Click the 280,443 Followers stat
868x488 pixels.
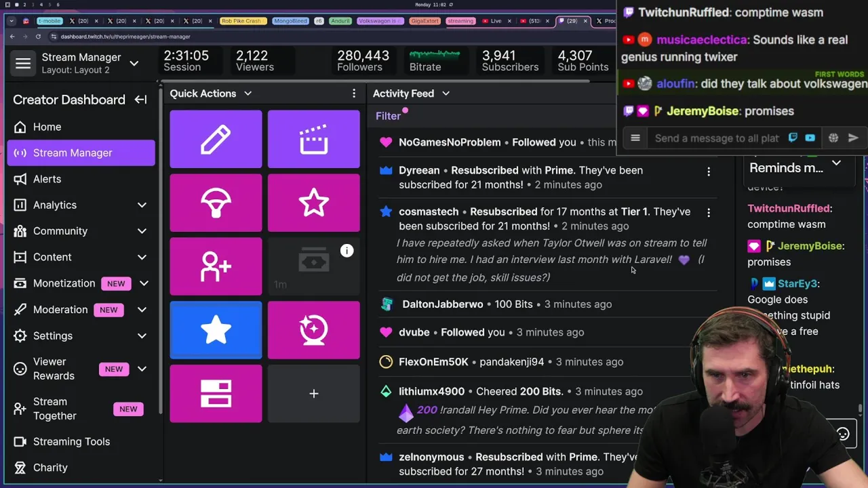(363, 60)
